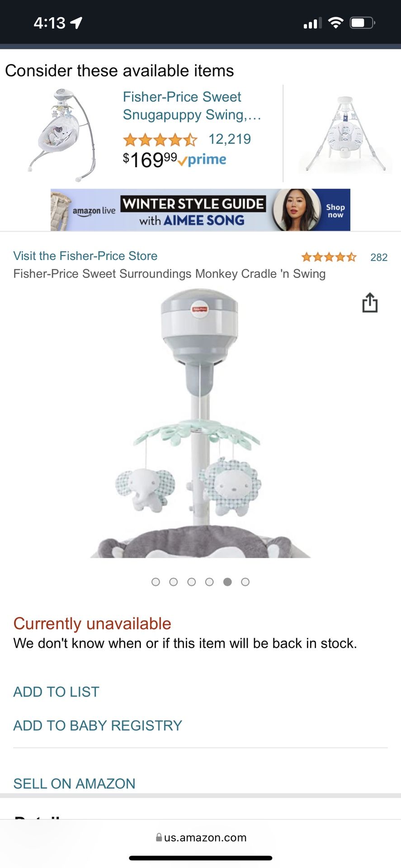Select the first image carousel dot
401x868 pixels.
156,582
